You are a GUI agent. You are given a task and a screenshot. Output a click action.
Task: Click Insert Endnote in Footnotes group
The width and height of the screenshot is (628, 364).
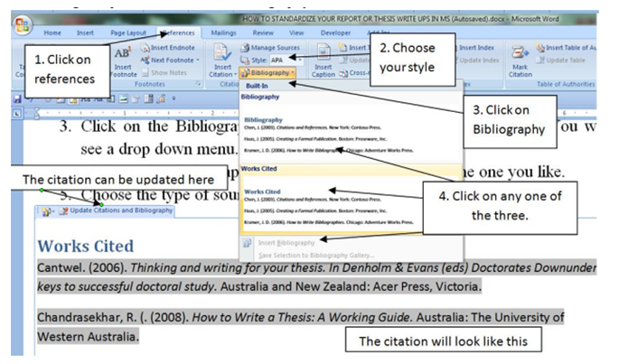click(167, 48)
